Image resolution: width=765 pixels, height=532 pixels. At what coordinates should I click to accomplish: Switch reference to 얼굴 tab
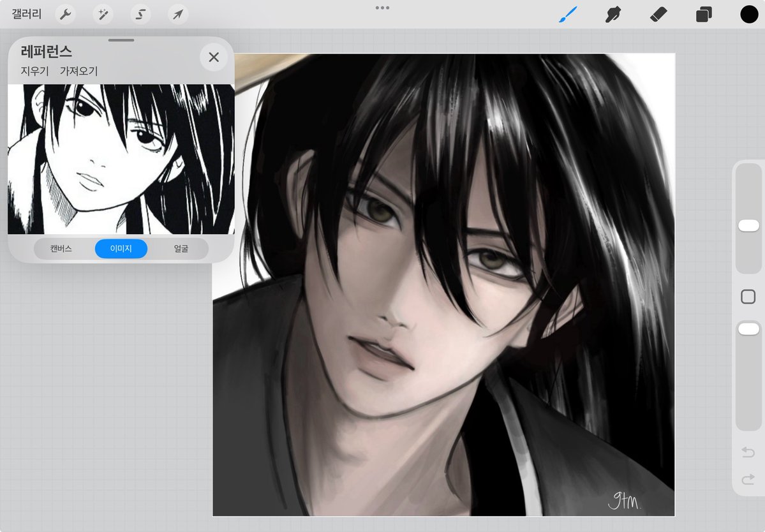(181, 249)
